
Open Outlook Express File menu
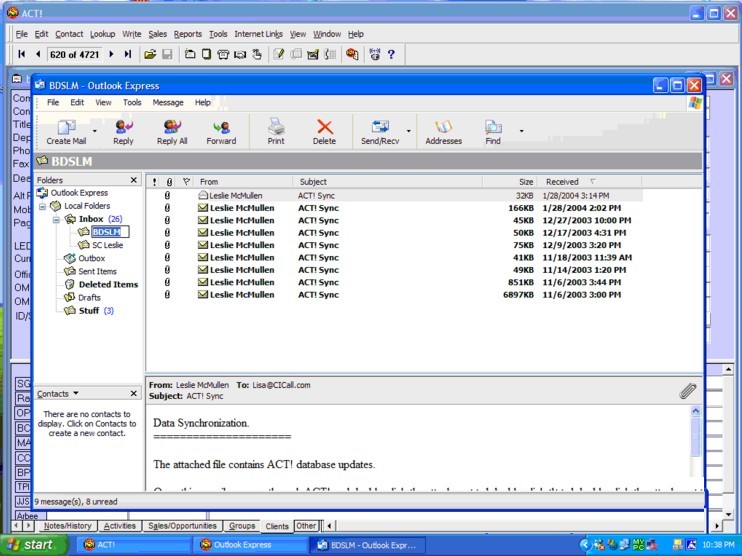pyautogui.click(x=53, y=103)
